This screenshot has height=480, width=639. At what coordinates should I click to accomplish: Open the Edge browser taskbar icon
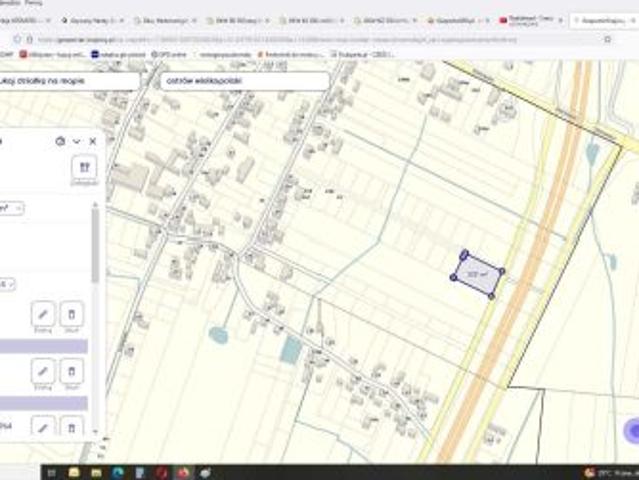118,473
